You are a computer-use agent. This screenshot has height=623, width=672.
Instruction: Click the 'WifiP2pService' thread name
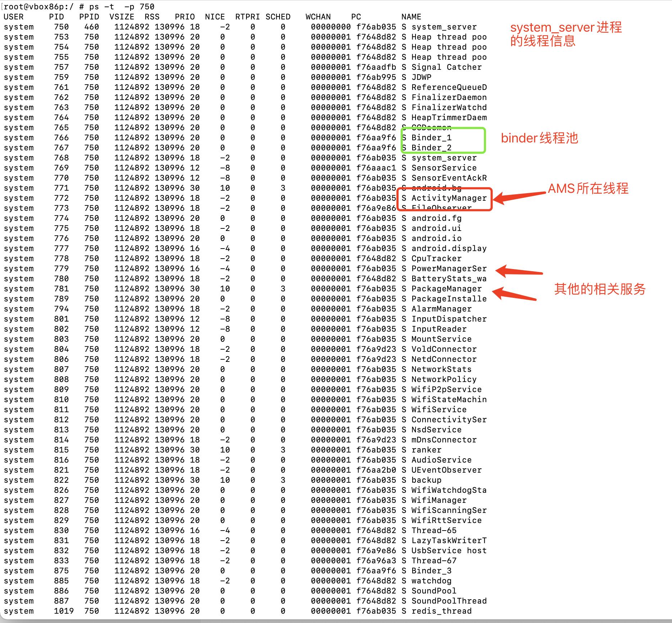click(446, 389)
